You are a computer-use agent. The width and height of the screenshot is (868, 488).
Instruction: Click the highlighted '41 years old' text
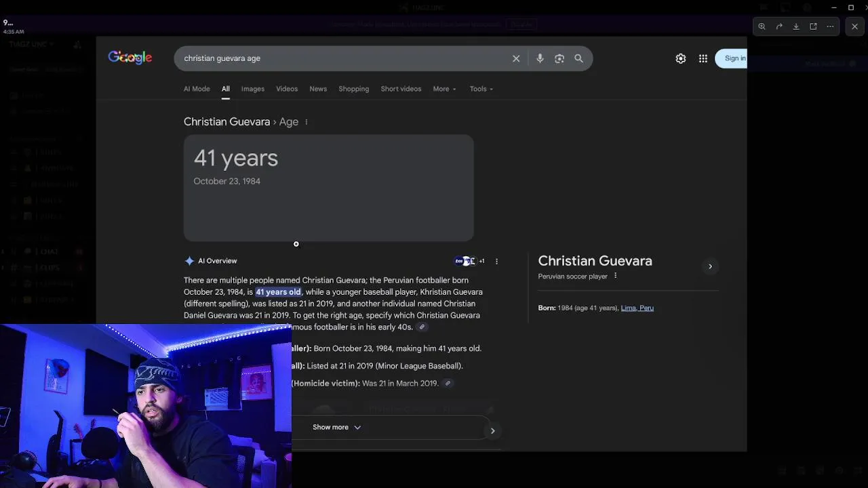tap(278, 292)
